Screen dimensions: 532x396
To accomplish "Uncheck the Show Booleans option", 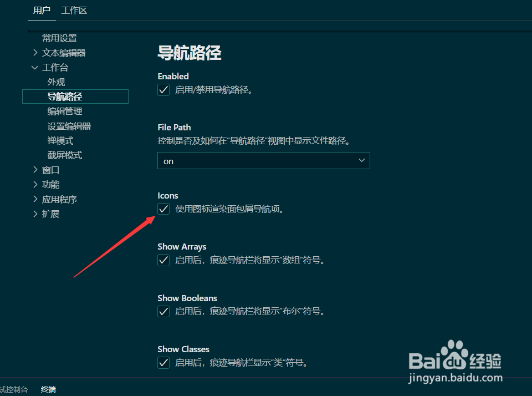I will pyautogui.click(x=163, y=311).
